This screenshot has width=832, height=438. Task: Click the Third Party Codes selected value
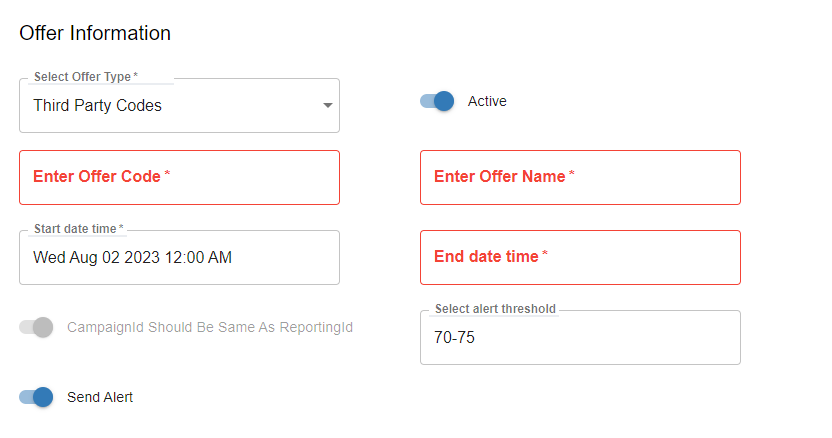[97, 105]
